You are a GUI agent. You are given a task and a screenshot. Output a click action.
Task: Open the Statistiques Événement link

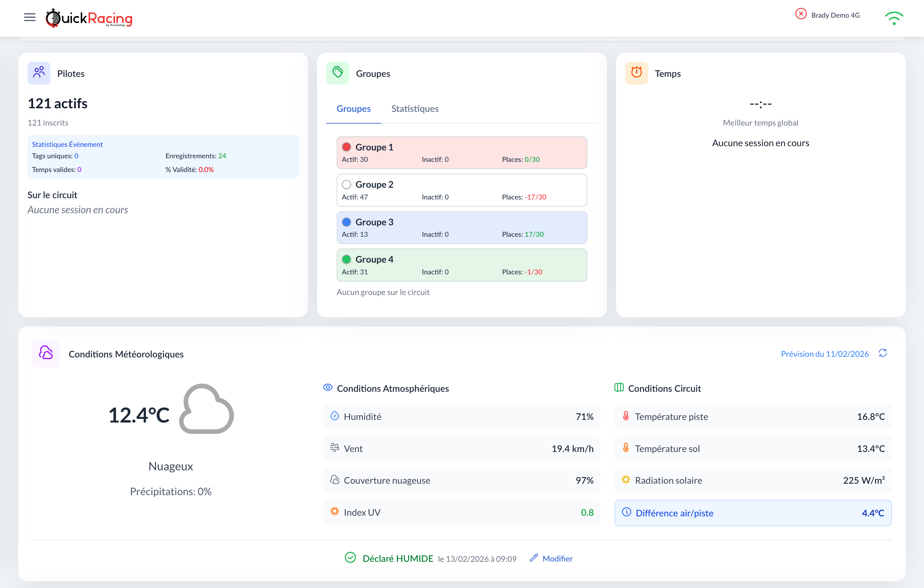67,144
